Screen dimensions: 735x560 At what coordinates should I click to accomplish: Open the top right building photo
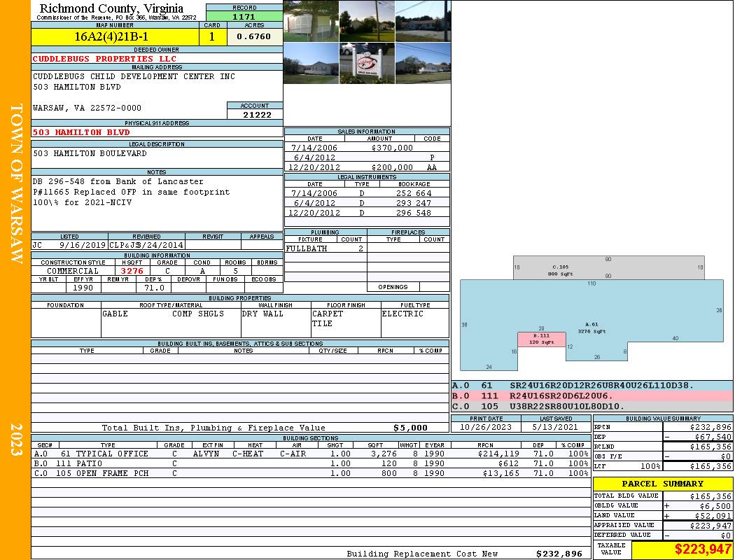click(423, 21)
